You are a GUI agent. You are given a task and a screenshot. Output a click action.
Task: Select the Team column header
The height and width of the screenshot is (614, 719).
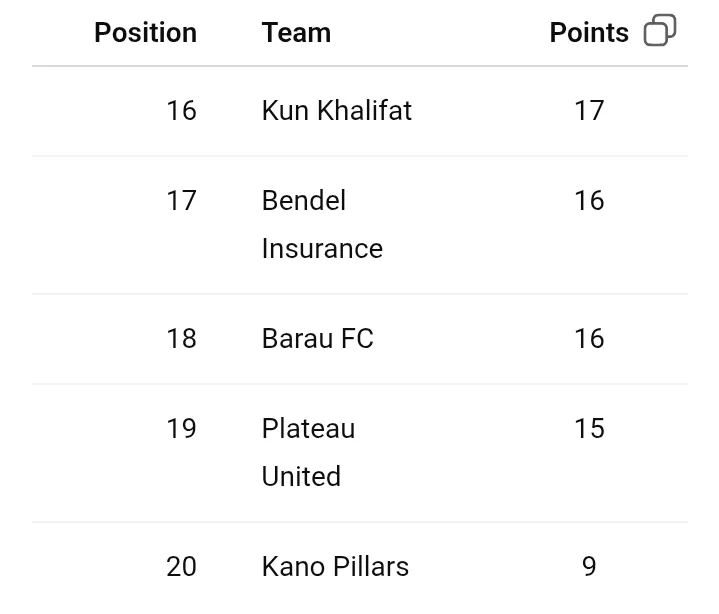tap(296, 33)
